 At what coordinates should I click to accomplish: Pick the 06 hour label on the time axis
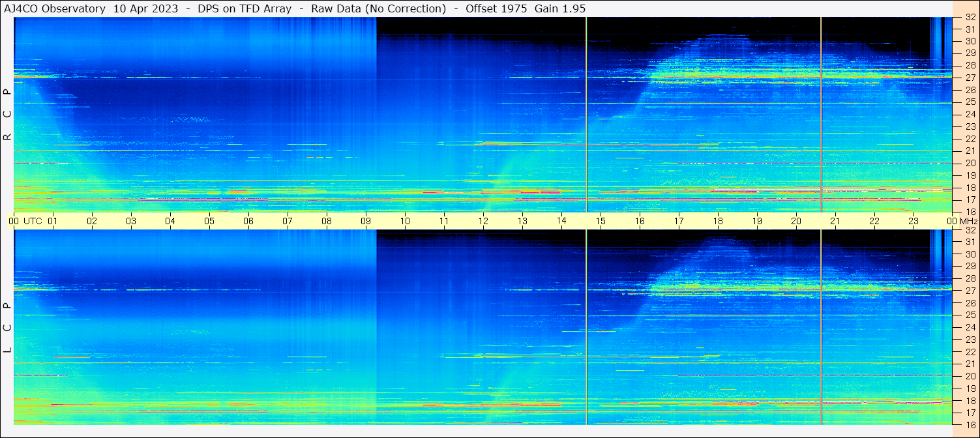[x=248, y=221]
